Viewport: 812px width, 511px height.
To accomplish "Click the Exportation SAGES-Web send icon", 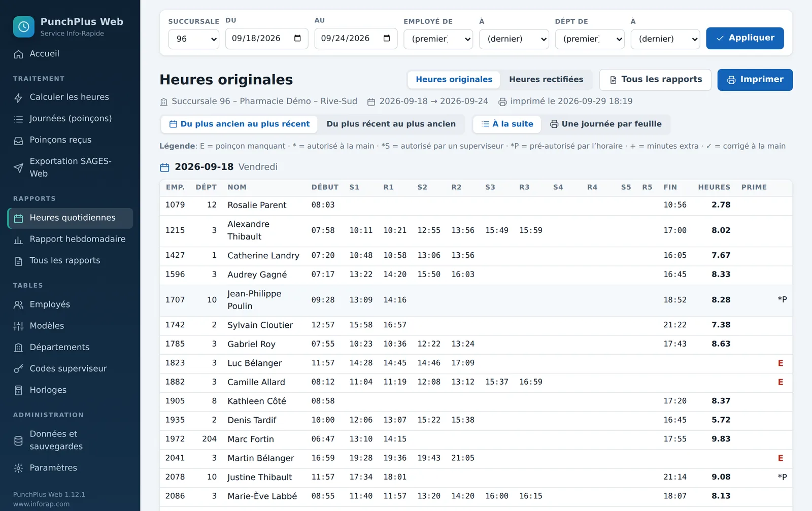I will tap(18, 168).
